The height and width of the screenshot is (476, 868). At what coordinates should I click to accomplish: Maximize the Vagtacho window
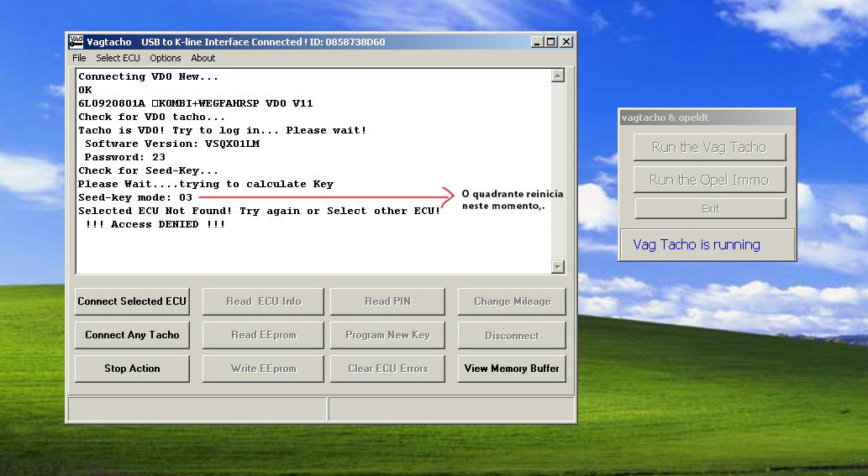(551, 42)
